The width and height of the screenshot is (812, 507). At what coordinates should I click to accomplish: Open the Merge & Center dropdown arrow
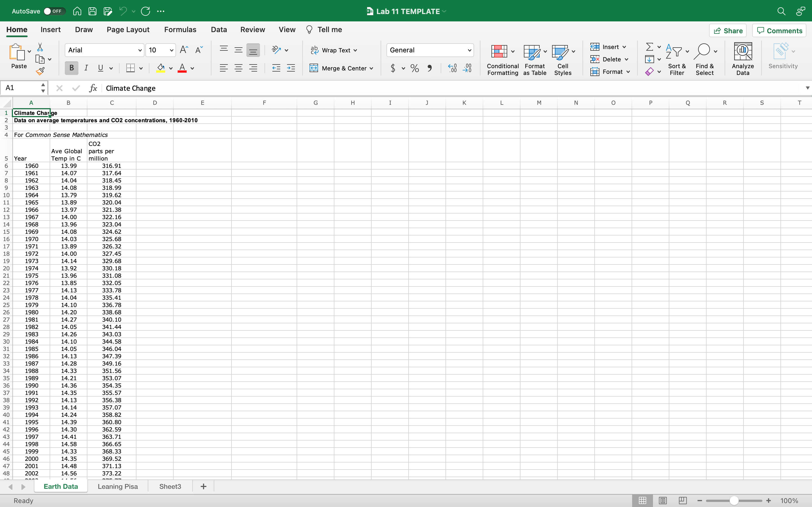click(x=371, y=68)
